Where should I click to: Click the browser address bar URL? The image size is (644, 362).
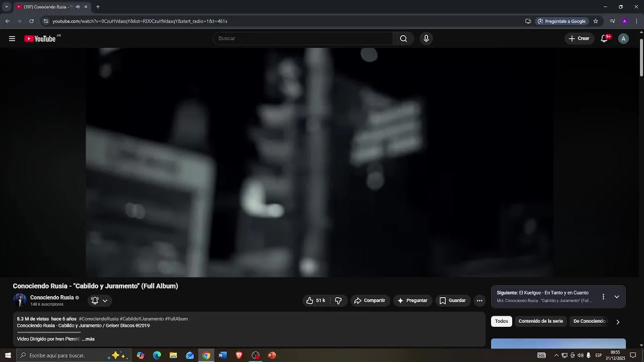[x=140, y=21]
